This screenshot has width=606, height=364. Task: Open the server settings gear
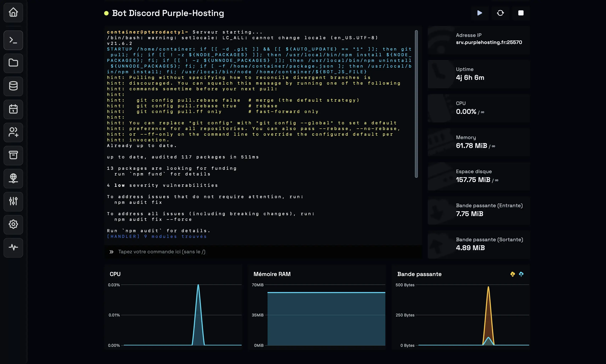(13, 224)
